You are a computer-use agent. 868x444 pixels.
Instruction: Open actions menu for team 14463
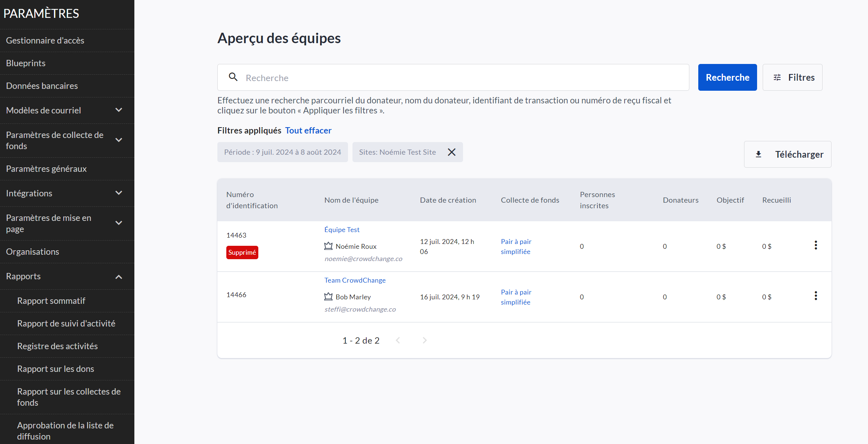(816, 245)
